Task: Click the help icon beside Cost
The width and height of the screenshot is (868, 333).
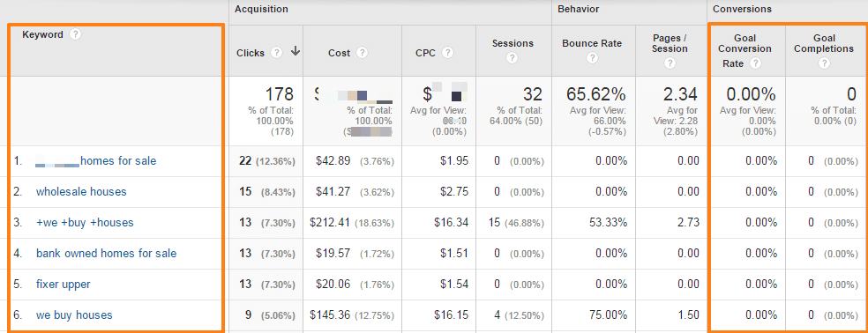Action: click(362, 53)
